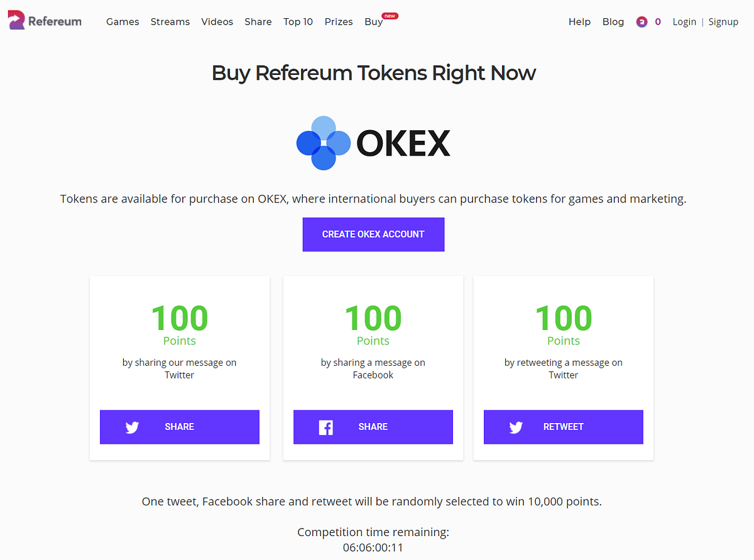
Task: Open the Games menu item
Action: click(x=123, y=22)
